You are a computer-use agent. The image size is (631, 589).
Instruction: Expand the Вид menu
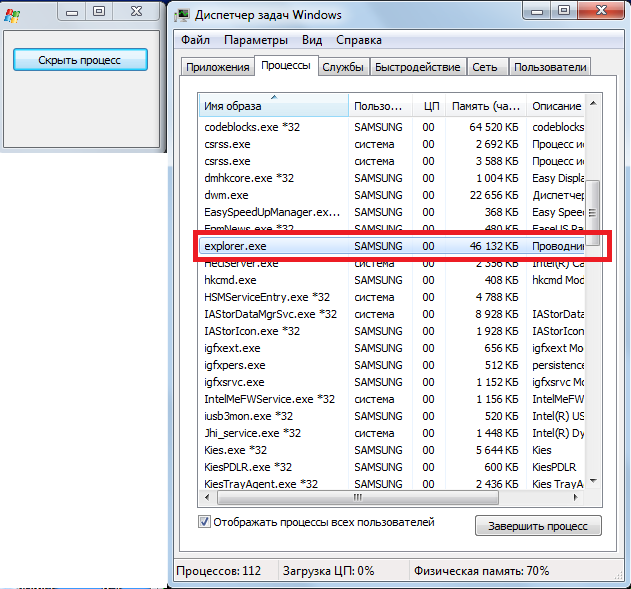coord(312,40)
